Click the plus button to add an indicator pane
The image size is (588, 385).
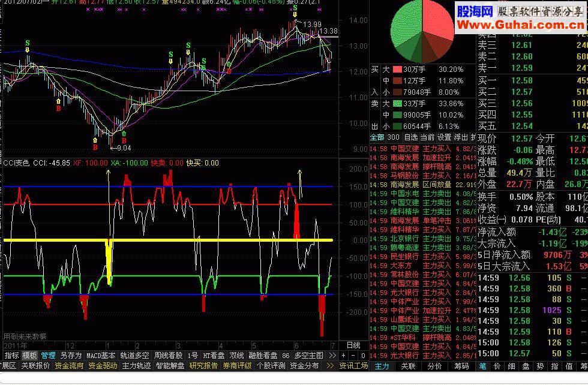coord(343,356)
